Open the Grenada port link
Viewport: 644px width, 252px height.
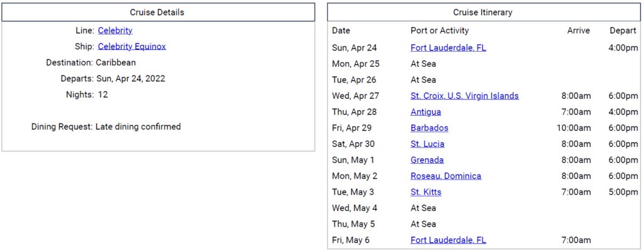pyautogui.click(x=427, y=160)
